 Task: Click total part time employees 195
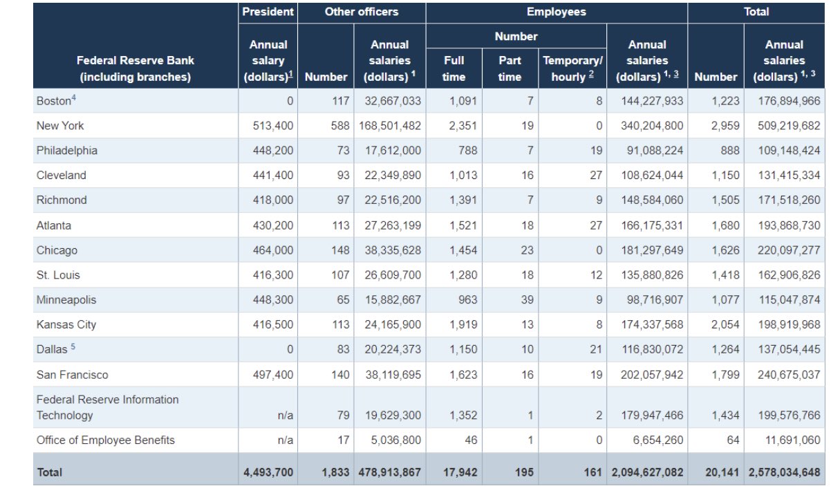525,472
